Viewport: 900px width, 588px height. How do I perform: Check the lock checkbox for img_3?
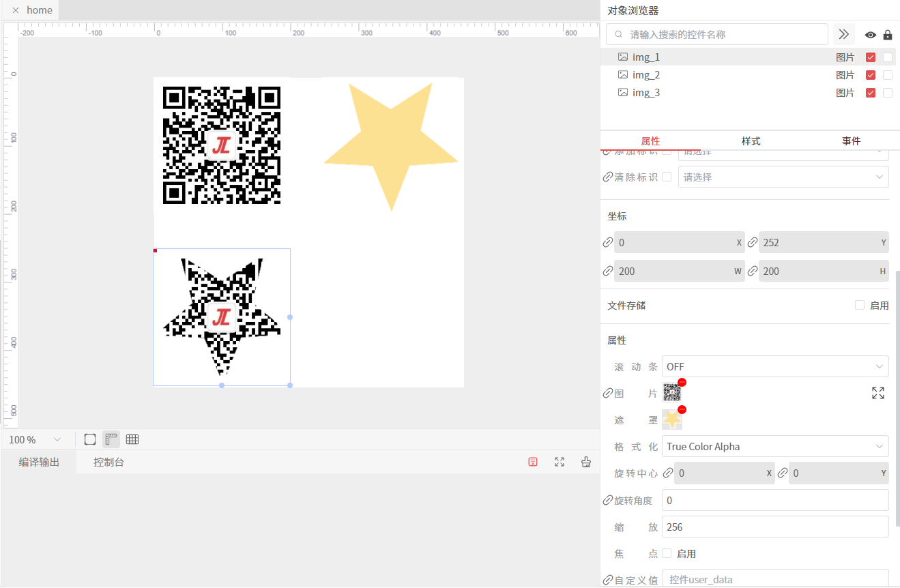888,93
